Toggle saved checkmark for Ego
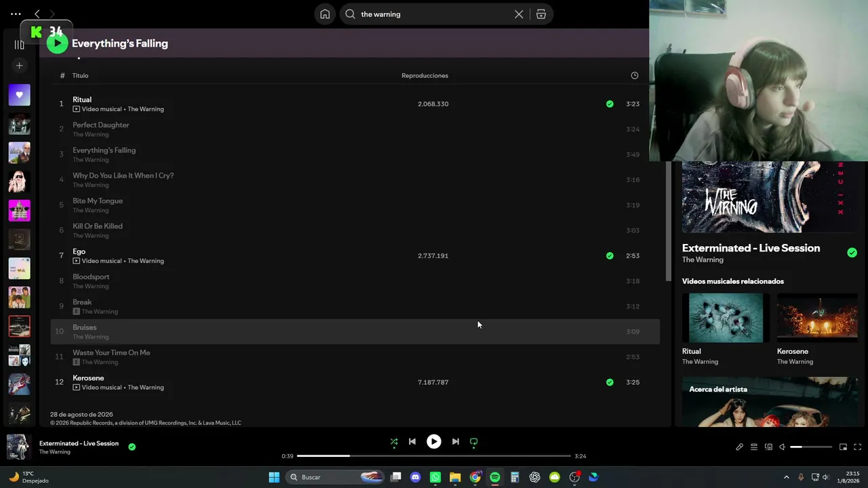Screen dimensions: 868x488 tap(610, 256)
